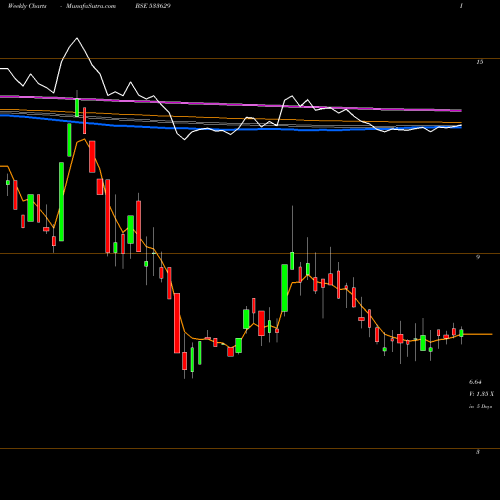Click the 15 price axis label
The width and height of the screenshot is (500, 500).
point(479,62)
